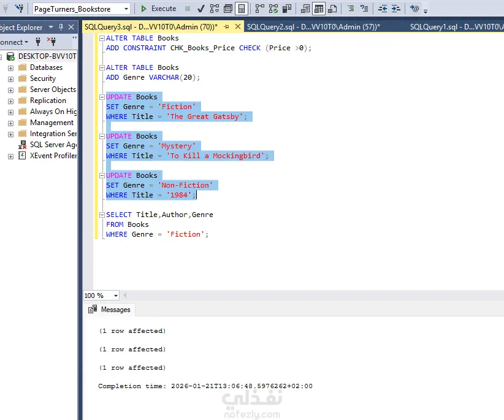Select the Security folder label
The width and height of the screenshot is (504, 420).
point(43,78)
